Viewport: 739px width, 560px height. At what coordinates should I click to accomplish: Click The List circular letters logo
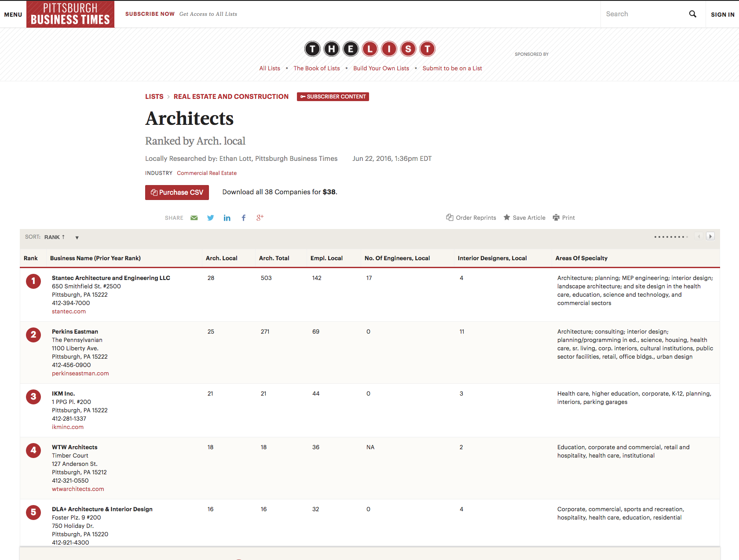(x=369, y=49)
